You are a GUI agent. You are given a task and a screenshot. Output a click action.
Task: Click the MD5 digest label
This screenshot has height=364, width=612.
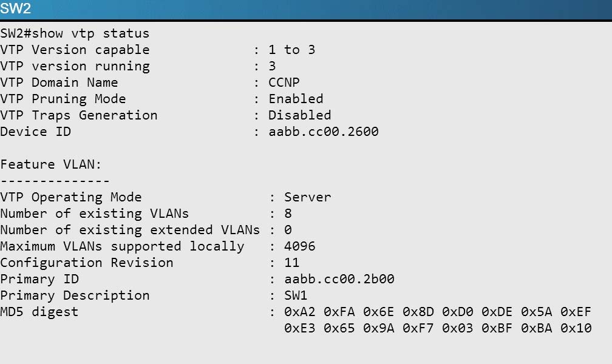(39, 312)
